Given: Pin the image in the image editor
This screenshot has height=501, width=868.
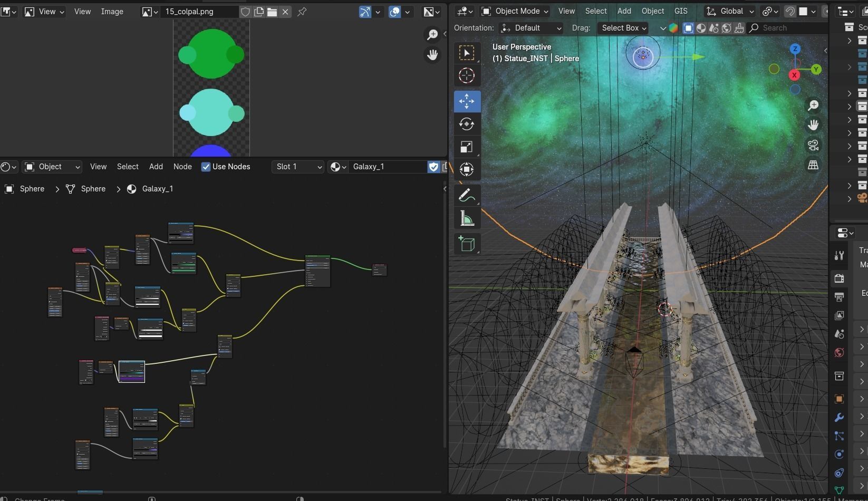Looking at the screenshot, I should [x=302, y=12].
